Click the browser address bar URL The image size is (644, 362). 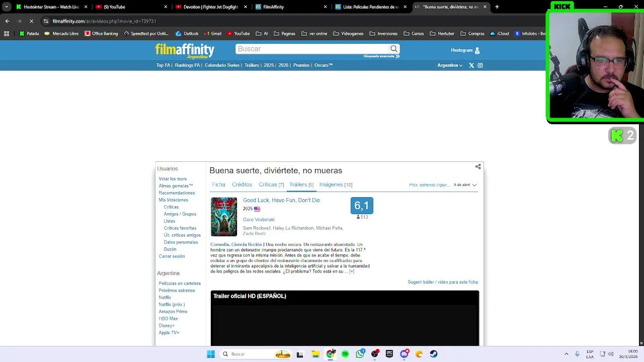coord(104,21)
